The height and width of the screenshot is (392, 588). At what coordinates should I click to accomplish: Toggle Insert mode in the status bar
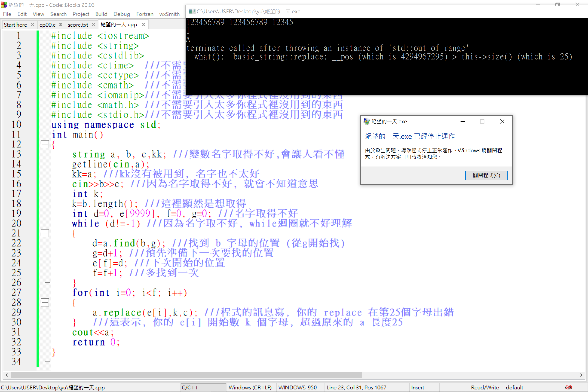(x=418, y=387)
